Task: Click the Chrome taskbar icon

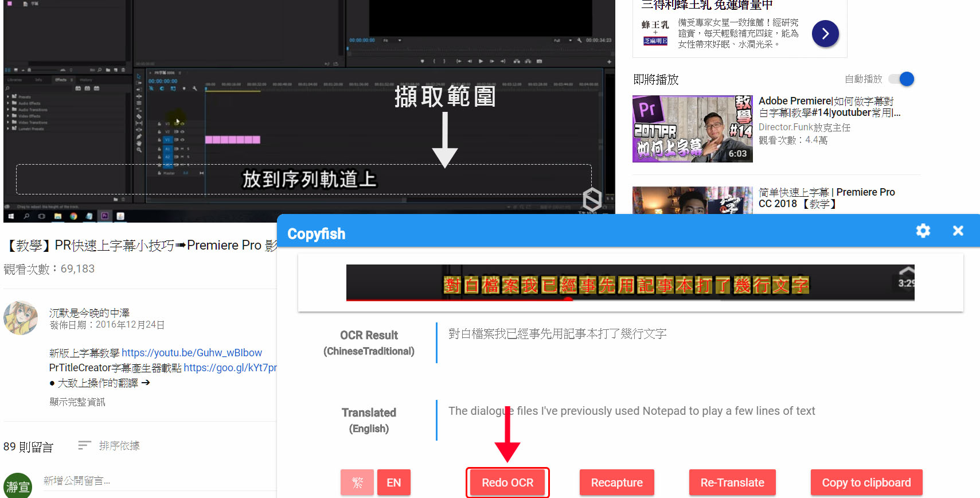Action: pyautogui.click(x=73, y=216)
